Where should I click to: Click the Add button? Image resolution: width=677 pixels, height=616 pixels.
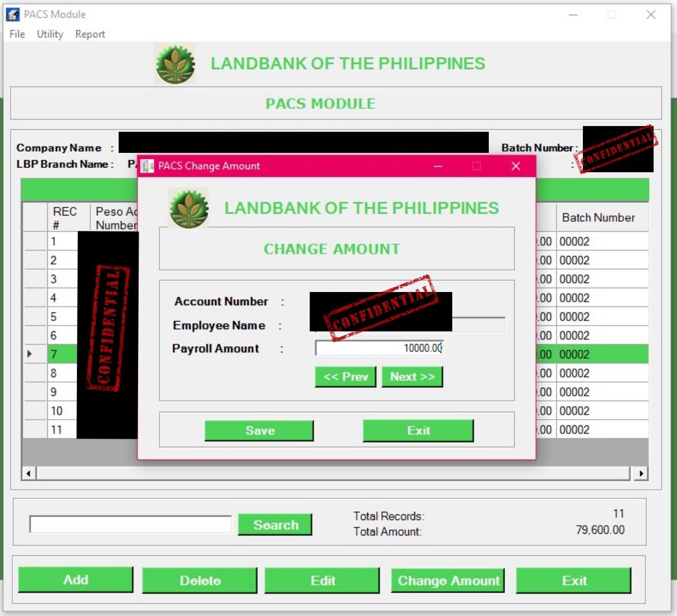tap(75, 579)
